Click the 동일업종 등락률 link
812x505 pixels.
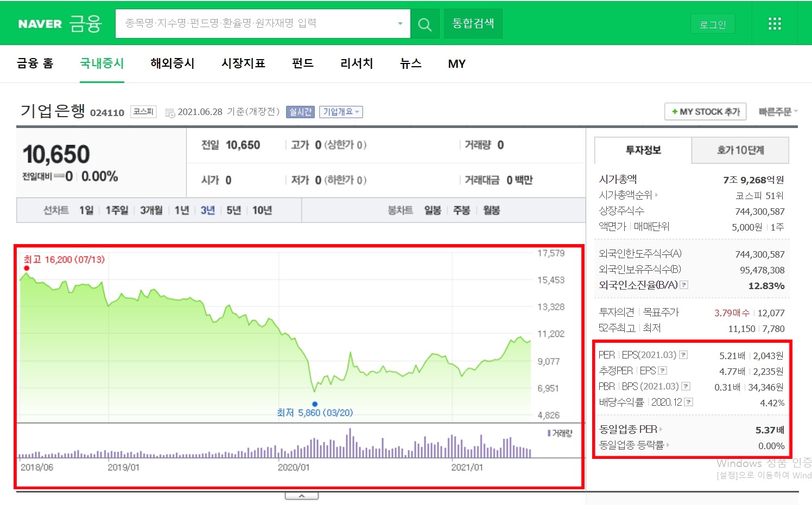634,445
